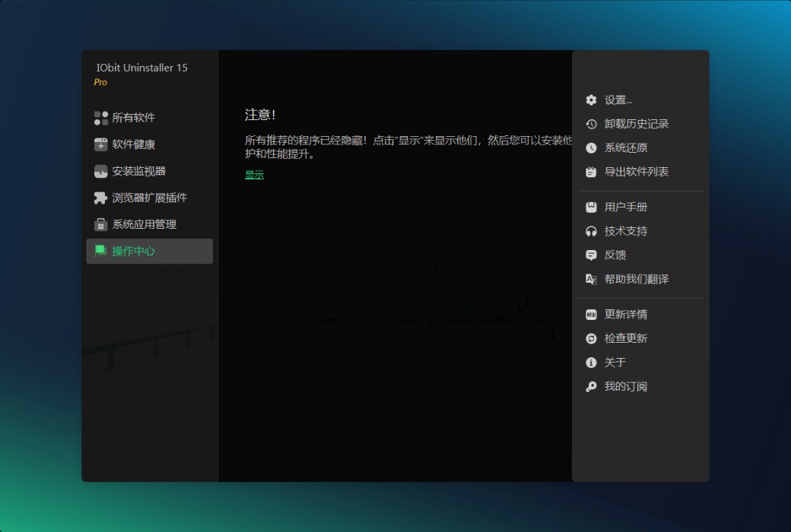Screen dimensions: 791x532
Task: Click the 系统应用管理 store bag icon
Action: [101, 224]
